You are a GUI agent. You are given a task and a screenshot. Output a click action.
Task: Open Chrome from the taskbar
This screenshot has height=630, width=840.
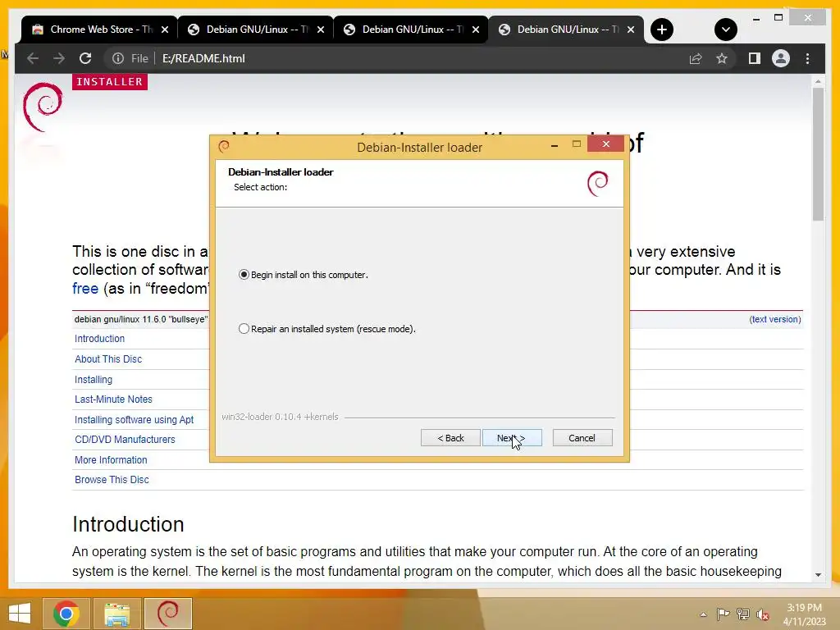click(x=66, y=614)
